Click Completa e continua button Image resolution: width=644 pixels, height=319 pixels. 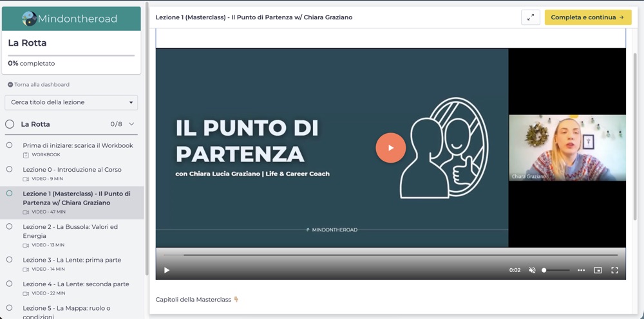pos(588,17)
